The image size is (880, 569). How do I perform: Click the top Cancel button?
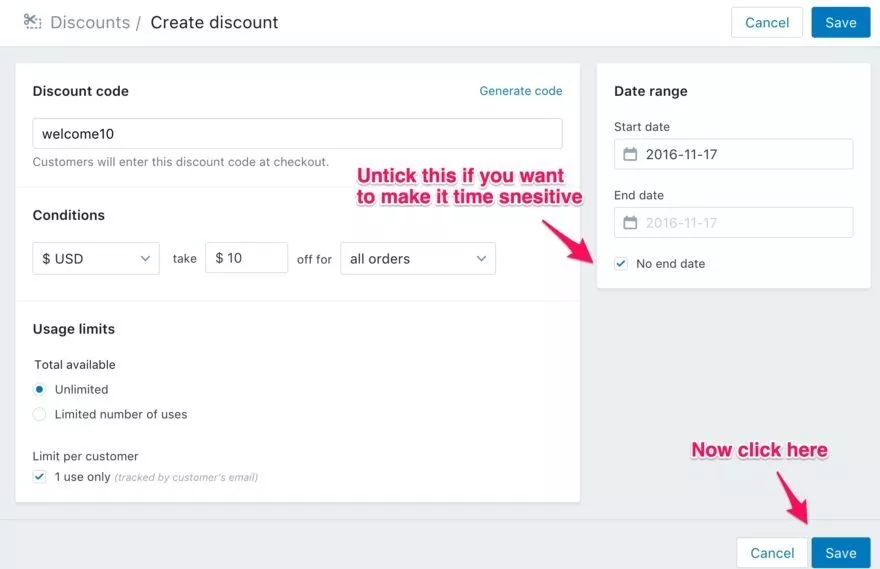pos(767,22)
